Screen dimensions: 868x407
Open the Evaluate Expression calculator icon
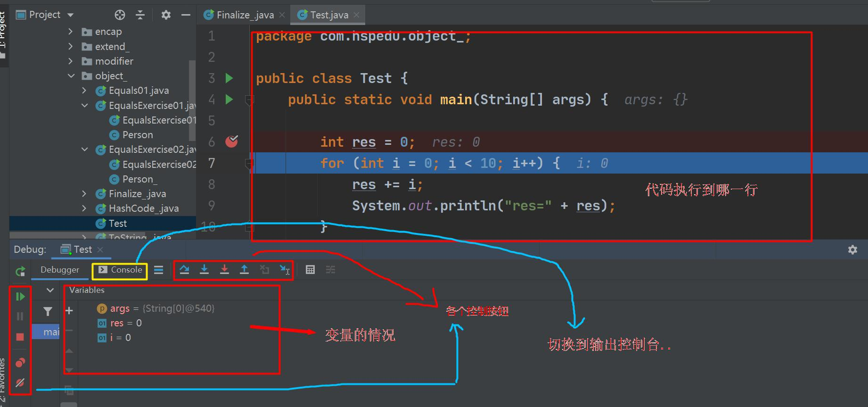click(310, 270)
